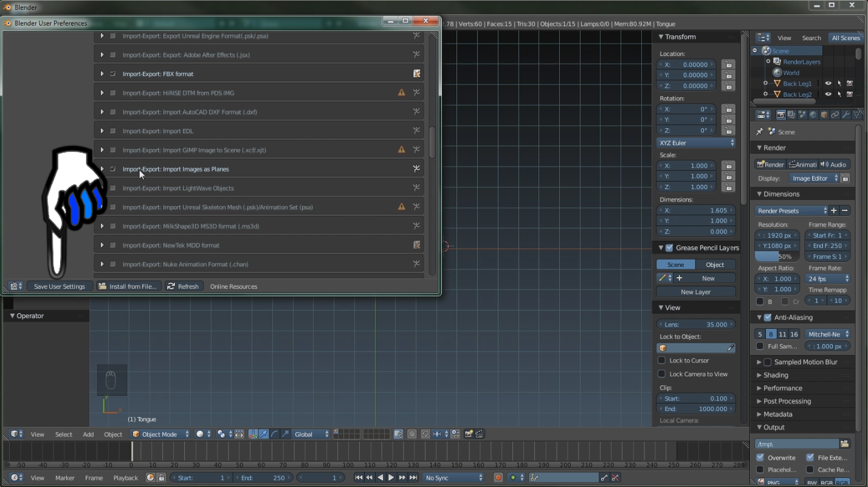Image resolution: width=868 pixels, height=487 pixels.
Task: Refresh the addon list
Action: coord(183,286)
